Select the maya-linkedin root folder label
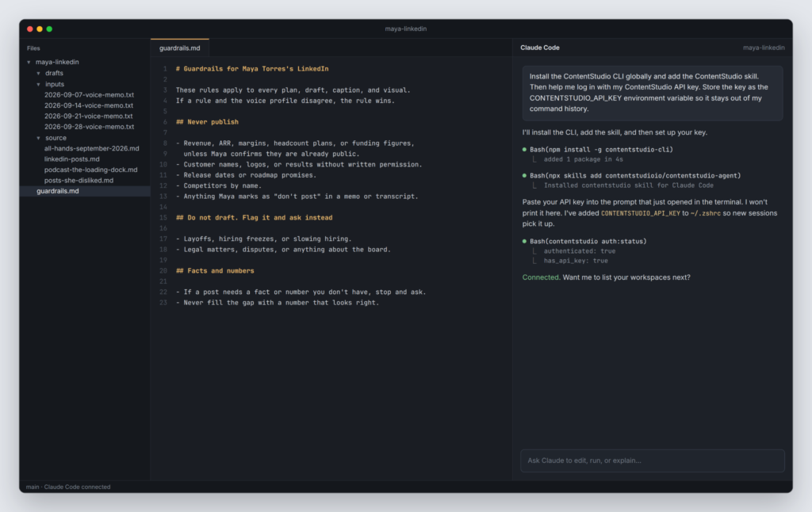Image resolution: width=812 pixels, height=512 pixels. point(57,62)
